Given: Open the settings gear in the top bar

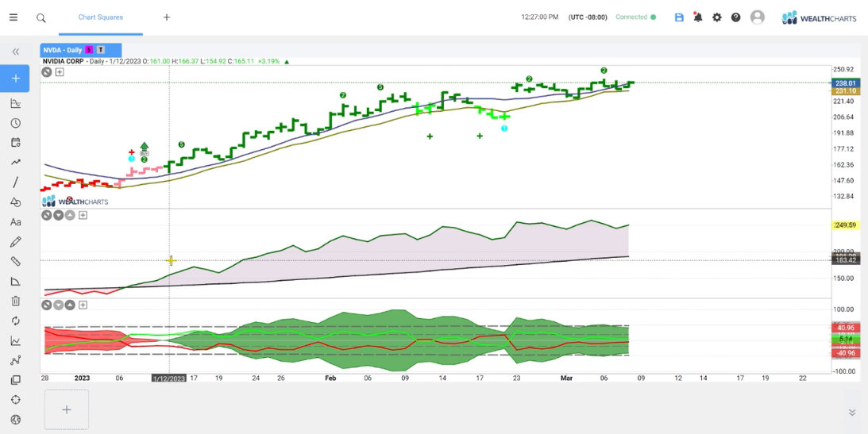Looking at the screenshot, I should tap(717, 17).
